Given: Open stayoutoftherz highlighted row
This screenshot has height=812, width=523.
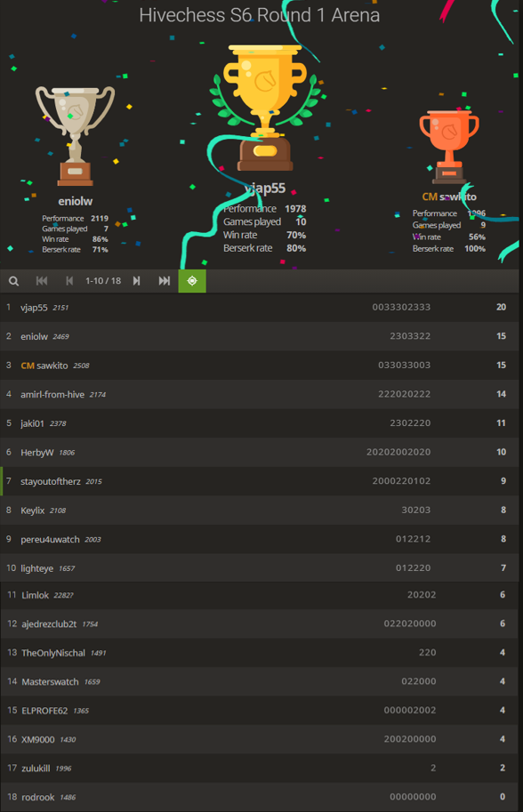Looking at the screenshot, I should point(260,482).
